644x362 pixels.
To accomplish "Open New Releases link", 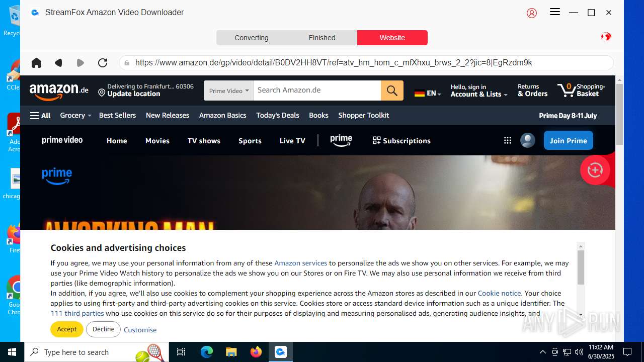I will coord(168,115).
